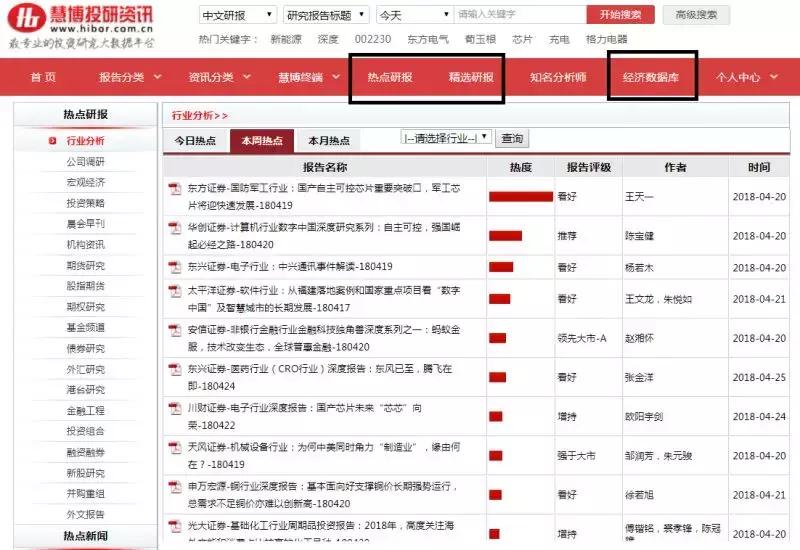Viewport: 800px width, 550px height.
Task: Click the heat bar for 华创证券 report
Action: tap(505, 236)
